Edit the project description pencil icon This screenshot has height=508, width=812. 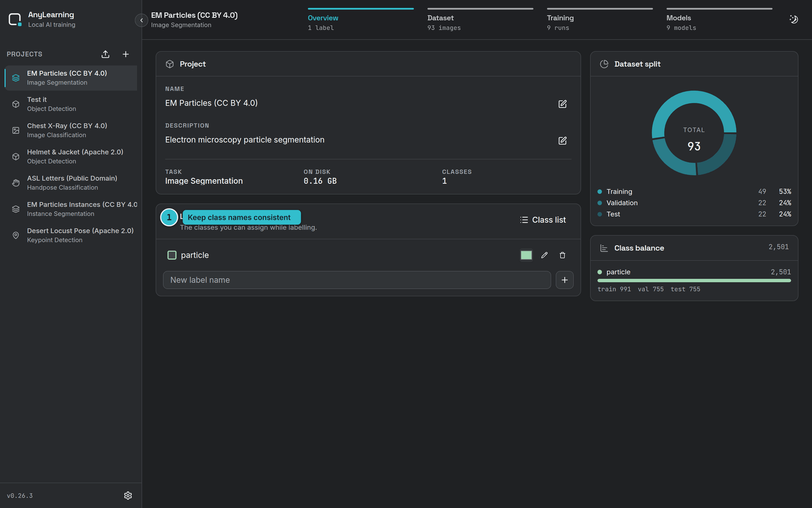pos(562,140)
